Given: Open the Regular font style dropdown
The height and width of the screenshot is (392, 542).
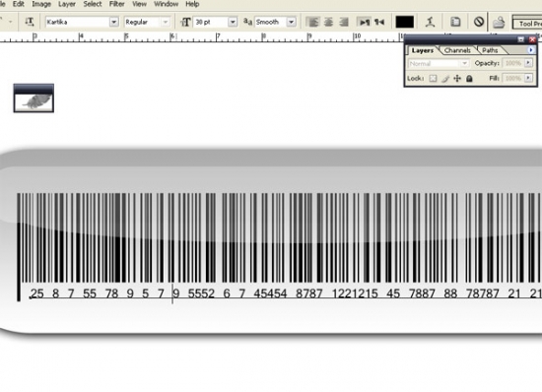Looking at the screenshot, I should (166, 22).
